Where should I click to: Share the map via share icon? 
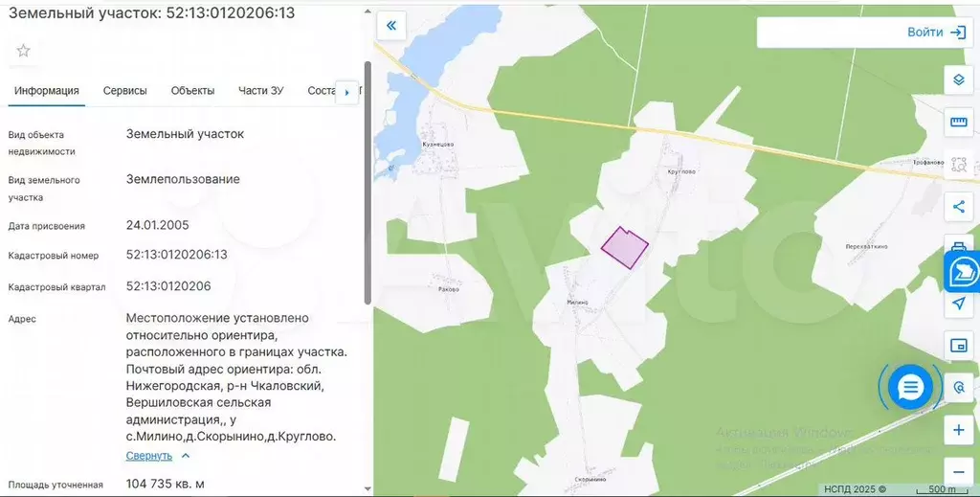point(958,206)
